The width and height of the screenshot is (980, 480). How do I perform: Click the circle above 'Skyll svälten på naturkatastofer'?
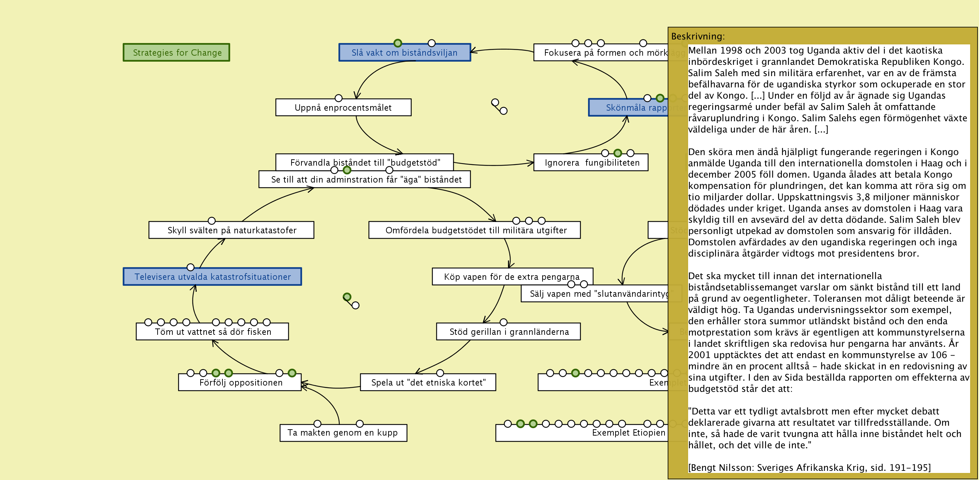click(212, 221)
